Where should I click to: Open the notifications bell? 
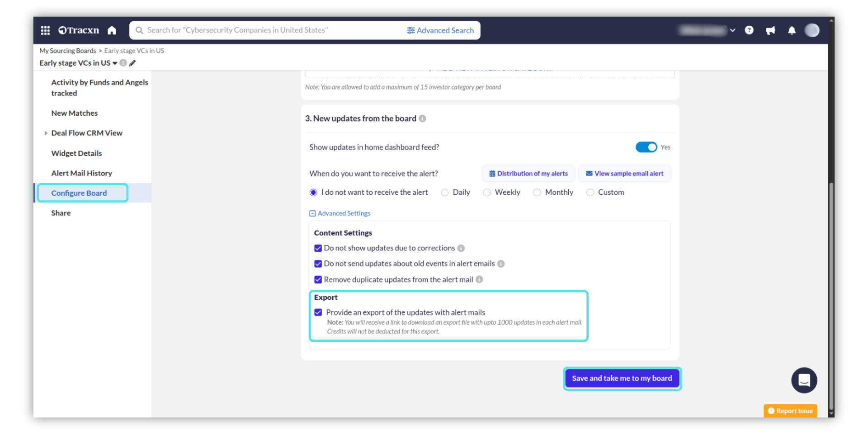point(792,30)
